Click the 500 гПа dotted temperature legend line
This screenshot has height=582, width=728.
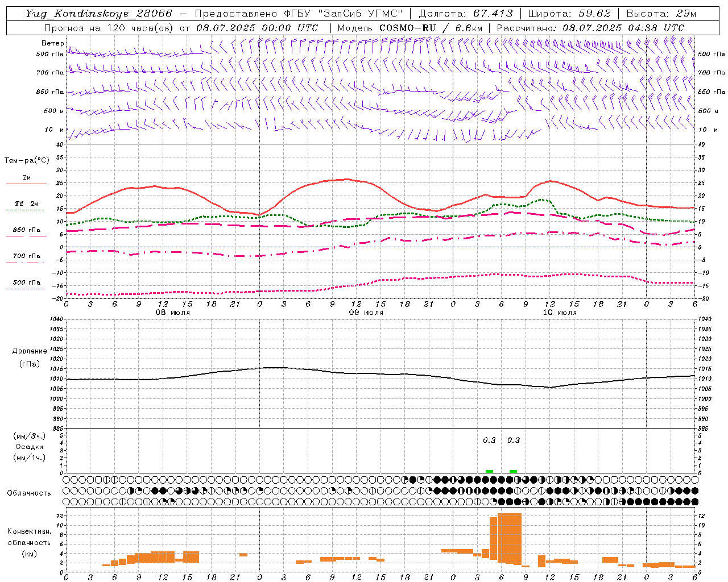click(x=26, y=289)
